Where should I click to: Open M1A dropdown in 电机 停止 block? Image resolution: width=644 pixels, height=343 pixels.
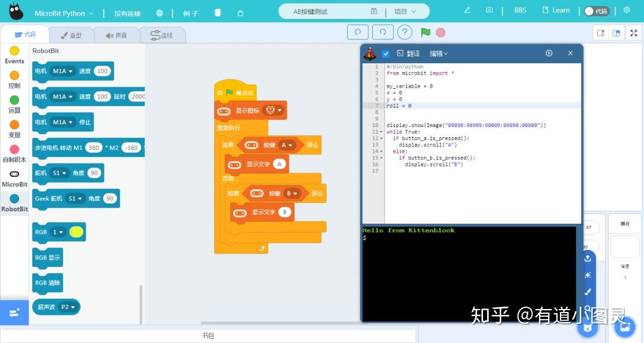[x=63, y=122]
